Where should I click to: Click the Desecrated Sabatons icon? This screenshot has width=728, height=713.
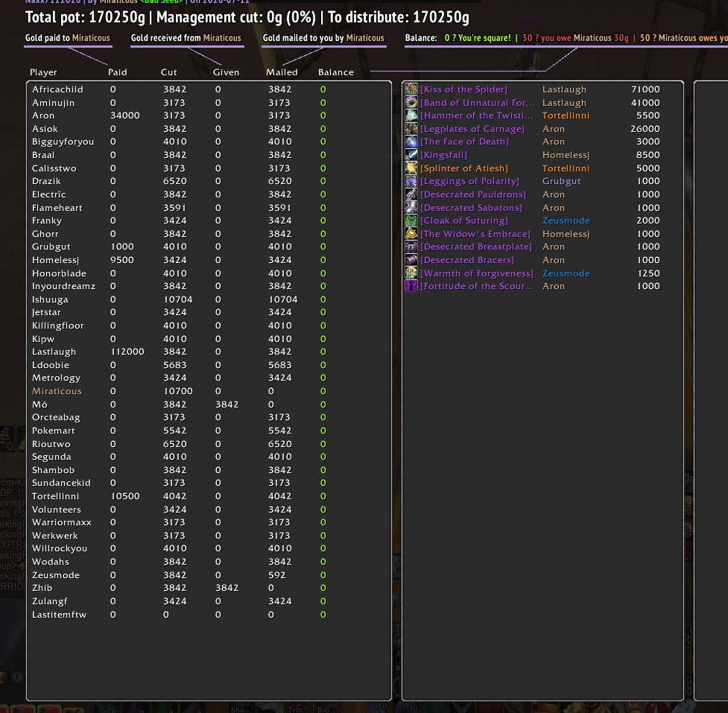tap(411, 208)
